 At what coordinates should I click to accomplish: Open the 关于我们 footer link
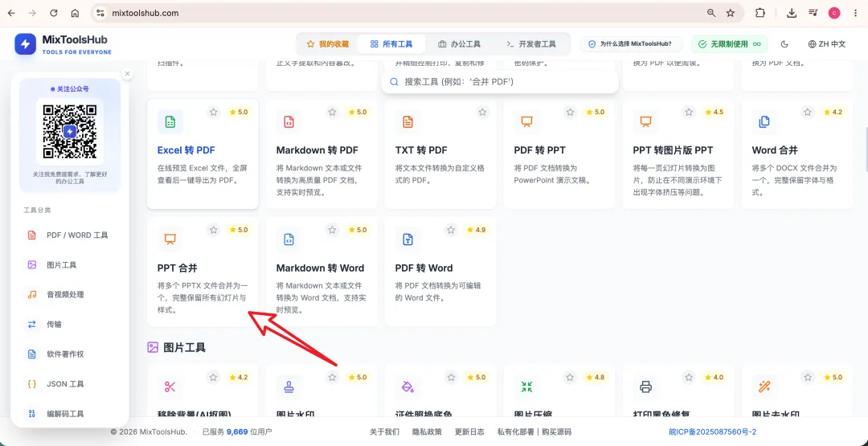pyautogui.click(x=384, y=432)
